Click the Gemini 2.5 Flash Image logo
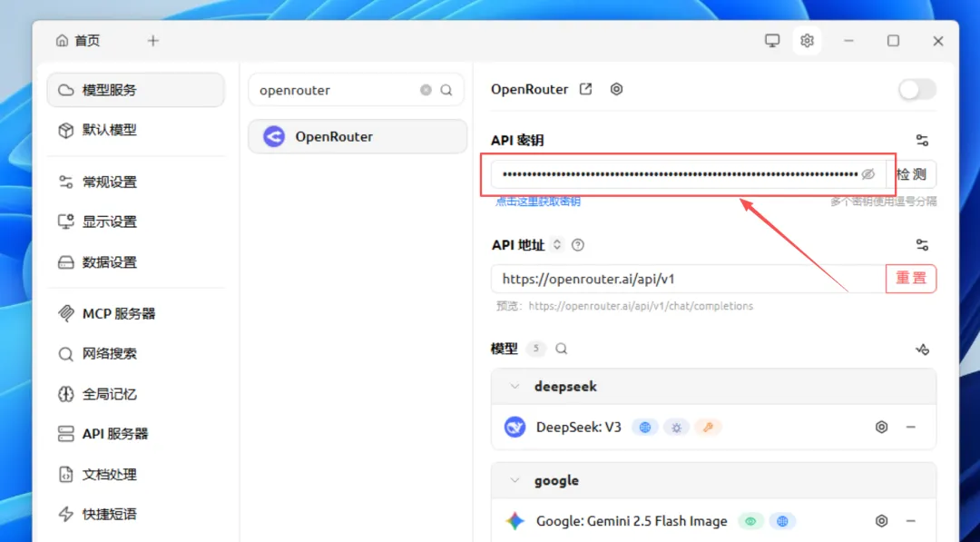 (515, 521)
